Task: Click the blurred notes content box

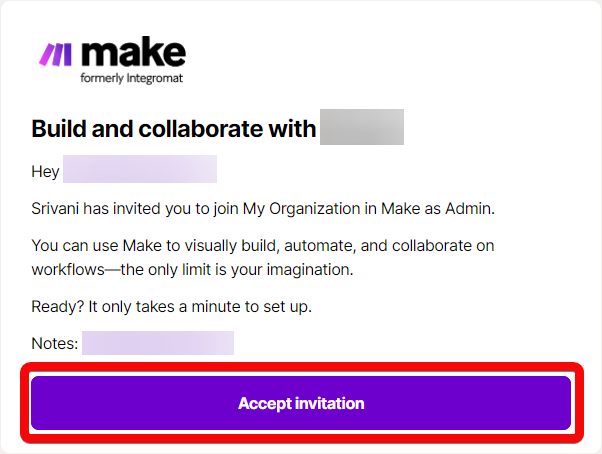Action: pyautogui.click(x=157, y=344)
